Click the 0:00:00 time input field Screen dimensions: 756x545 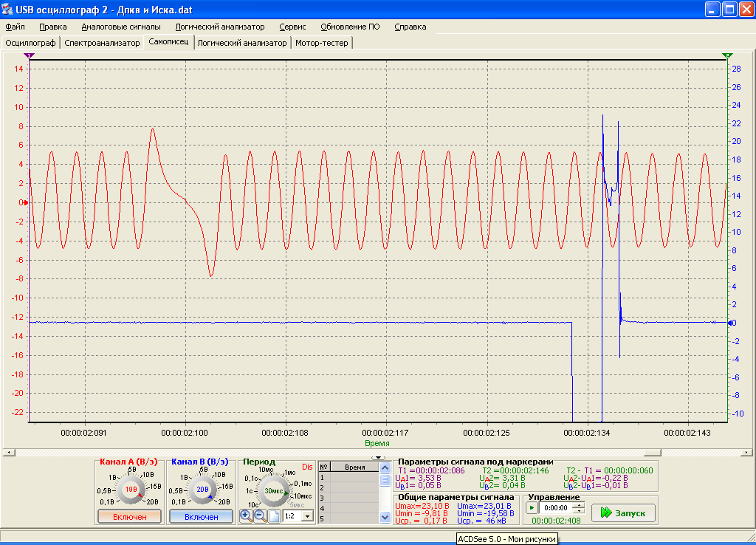(x=557, y=508)
